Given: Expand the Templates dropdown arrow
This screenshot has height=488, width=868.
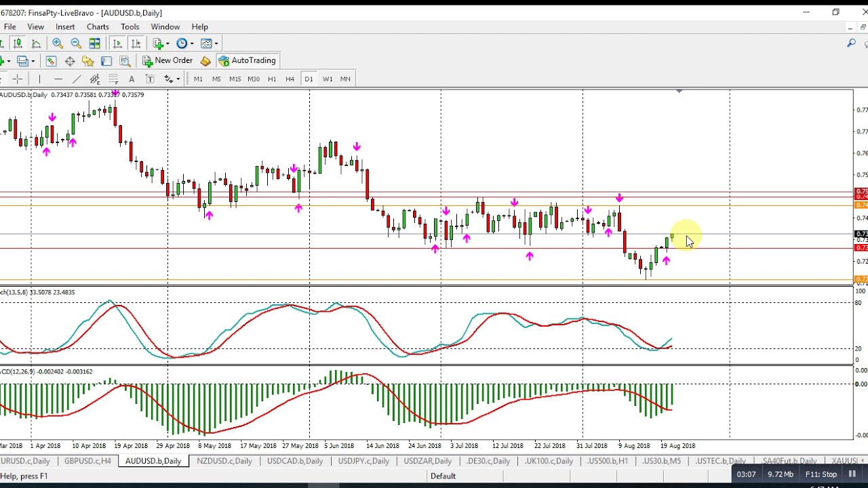Looking at the screenshot, I should 215,43.
